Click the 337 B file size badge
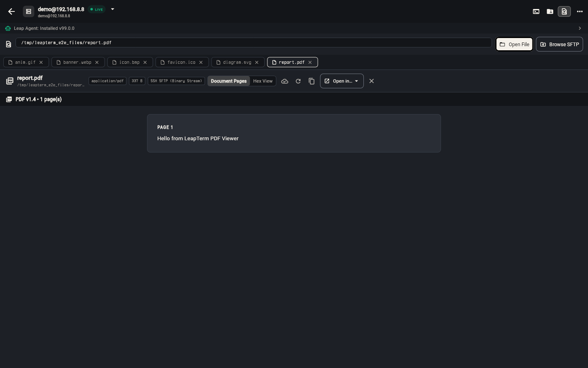Screen dimensions: 588x368 (x=137, y=81)
